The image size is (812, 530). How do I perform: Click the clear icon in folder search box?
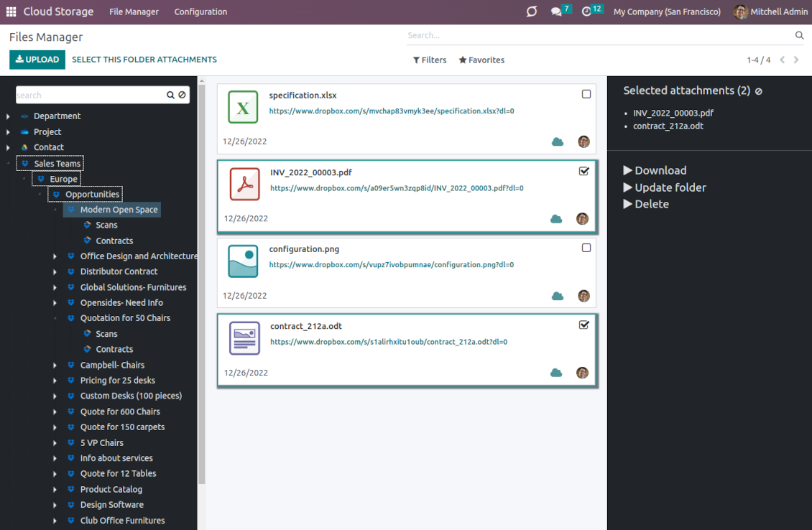(183, 95)
